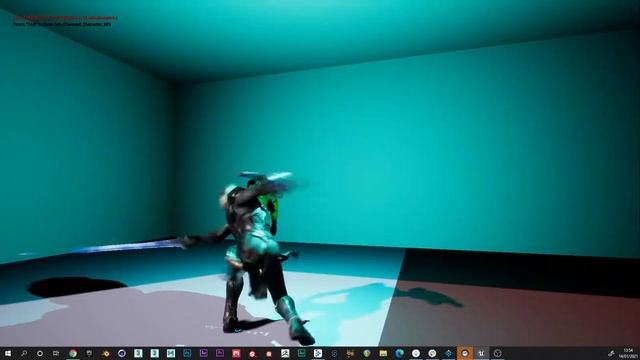Open Adobe After Effects from taskbar
The image size is (640, 360).
pos(203,353)
